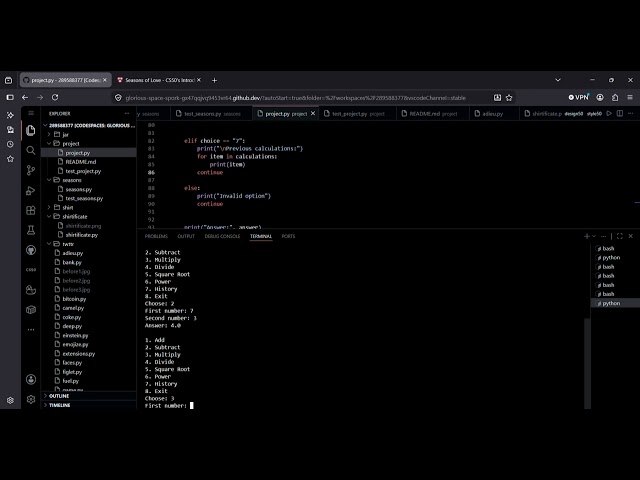Click the hamburger menu above activity bar
This screenshot has width=640, height=480.
tap(31, 113)
